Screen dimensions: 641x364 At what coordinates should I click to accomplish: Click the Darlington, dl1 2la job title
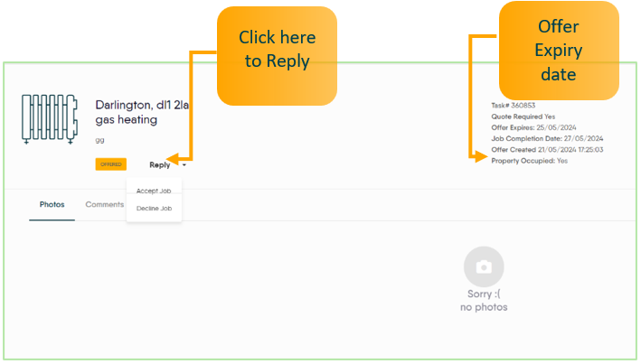point(142,105)
